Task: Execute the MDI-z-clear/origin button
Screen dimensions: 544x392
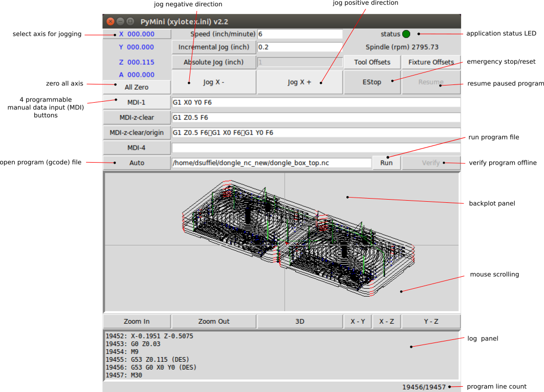Action: (x=137, y=133)
